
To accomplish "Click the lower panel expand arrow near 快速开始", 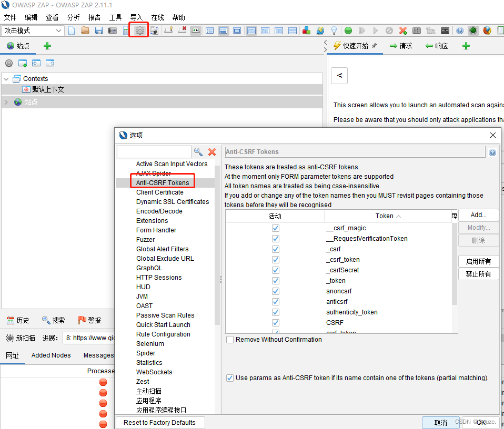I will [325, 49].
